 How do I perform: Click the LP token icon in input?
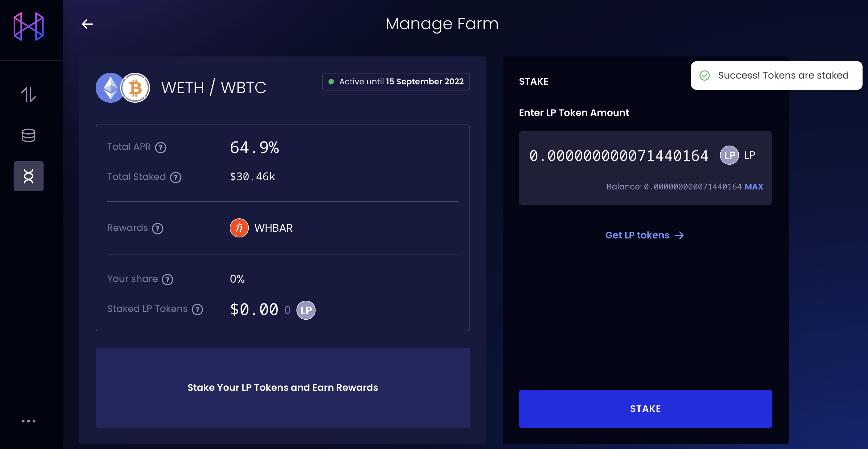pyautogui.click(x=729, y=155)
